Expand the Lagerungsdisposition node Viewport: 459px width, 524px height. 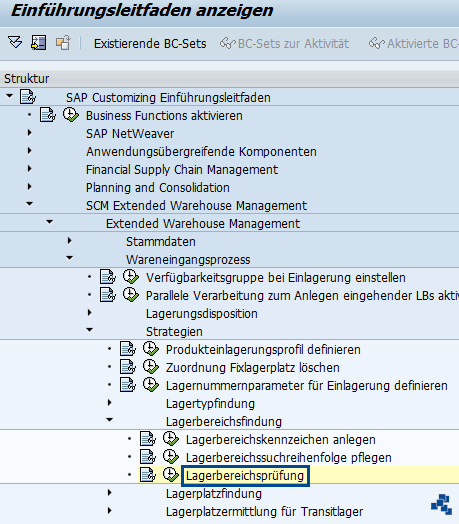pyautogui.click(x=89, y=313)
